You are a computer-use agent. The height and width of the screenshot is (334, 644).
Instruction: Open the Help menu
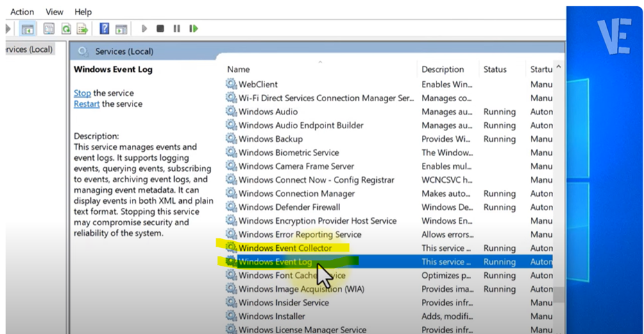click(83, 12)
